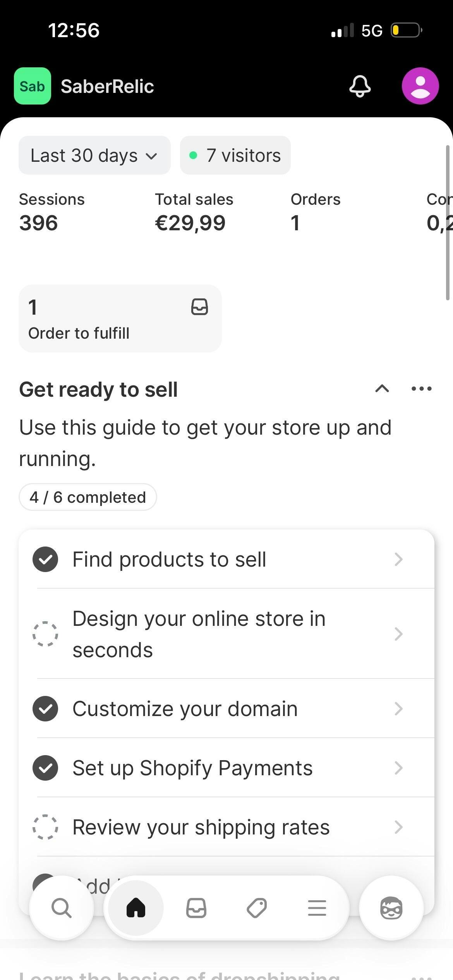Open the Set up Shopify Payments step
Screen dimensions: 453x980
[x=192, y=768]
